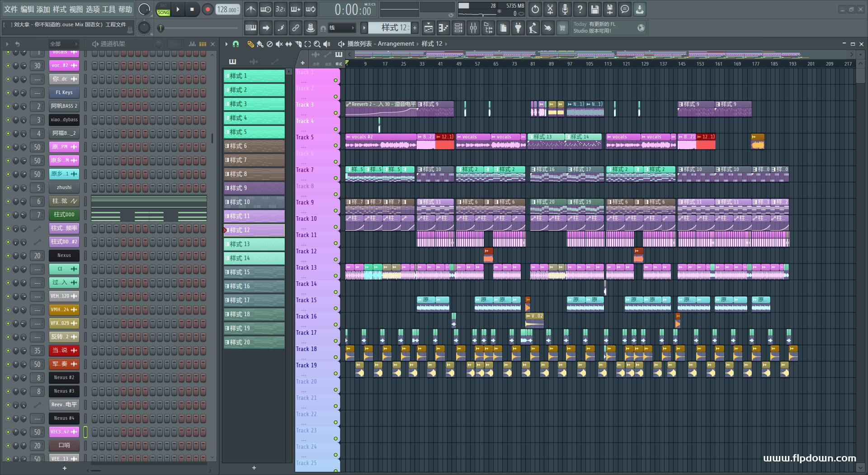The height and width of the screenshot is (475, 868).
Task: Open undo history icon
Action: pyautogui.click(x=535, y=9)
